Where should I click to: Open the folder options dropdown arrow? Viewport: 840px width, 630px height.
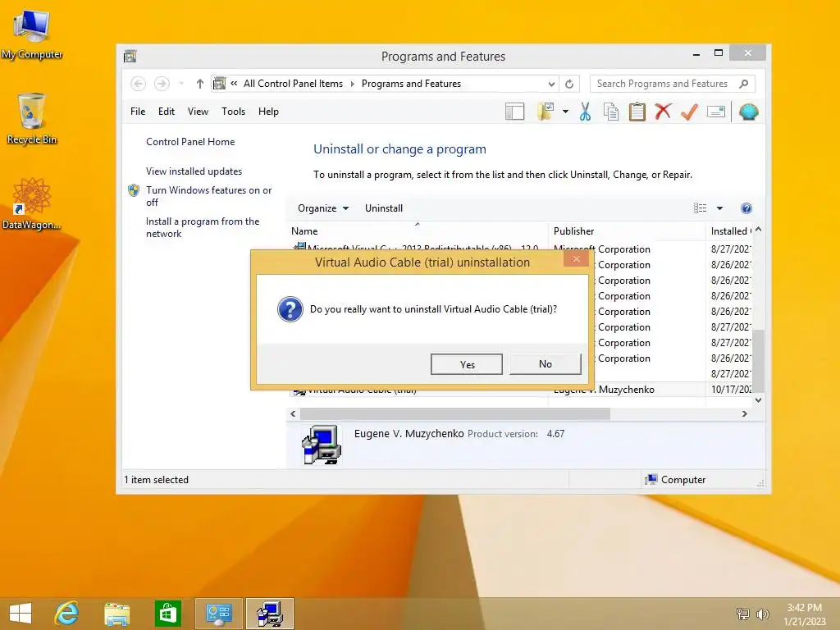[x=565, y=112]
